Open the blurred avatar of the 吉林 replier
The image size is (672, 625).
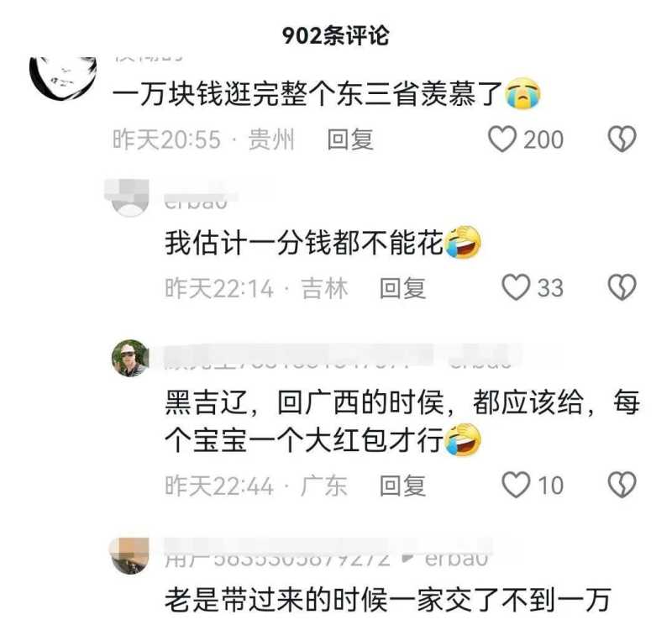pos(130,199)
